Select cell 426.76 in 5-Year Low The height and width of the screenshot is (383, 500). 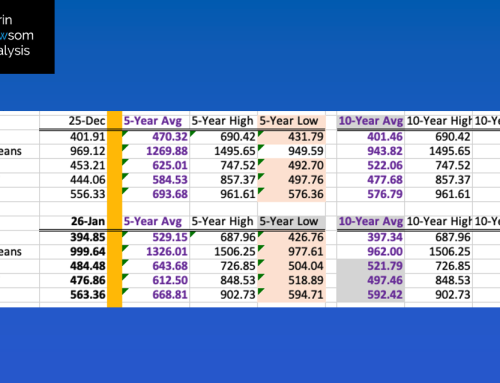click(291, 237)
